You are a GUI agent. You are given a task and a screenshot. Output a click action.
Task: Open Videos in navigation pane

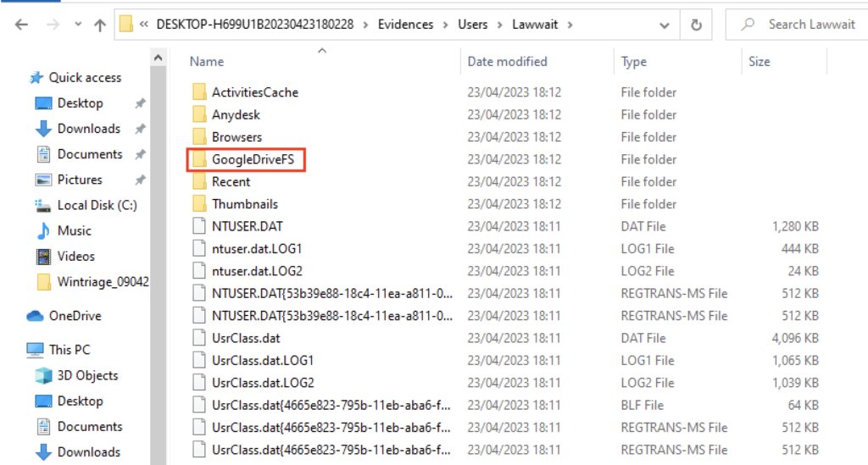[x=75, y=256]
